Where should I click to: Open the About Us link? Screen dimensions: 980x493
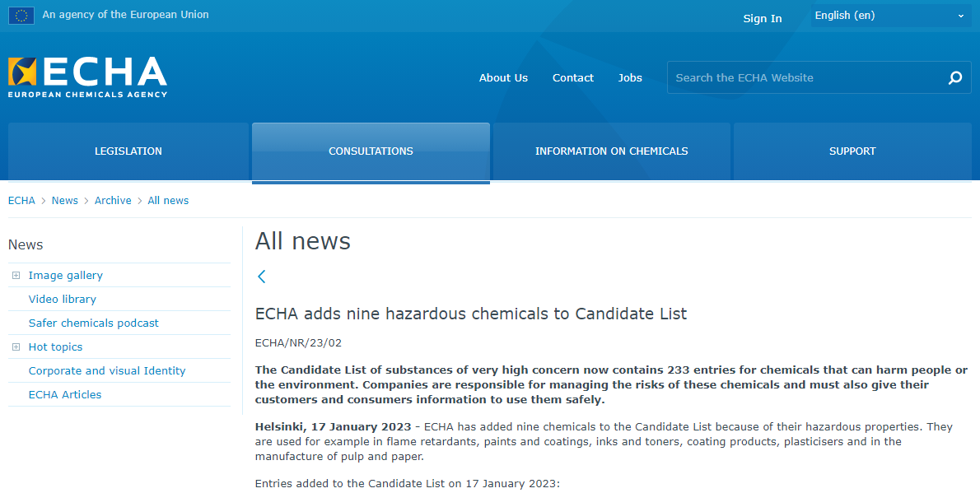pyautogui.click(x=503, y=78)
